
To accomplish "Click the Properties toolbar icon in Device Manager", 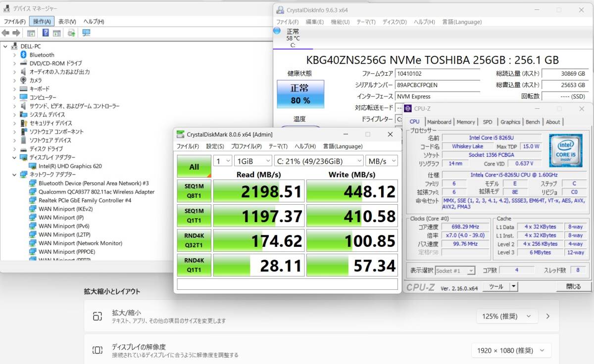I will pyautogui.click(x=31, y=33).
